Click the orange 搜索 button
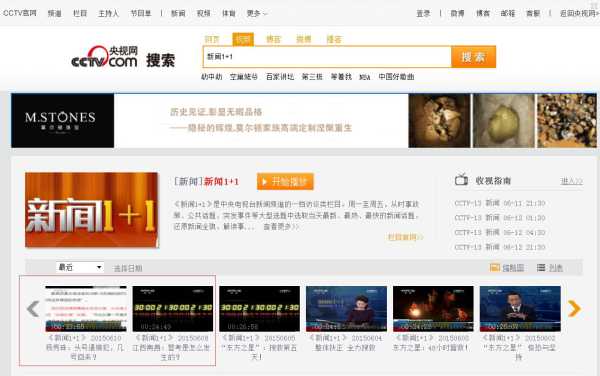This screenshot has height=376, width=600. [x=473, y=57]
